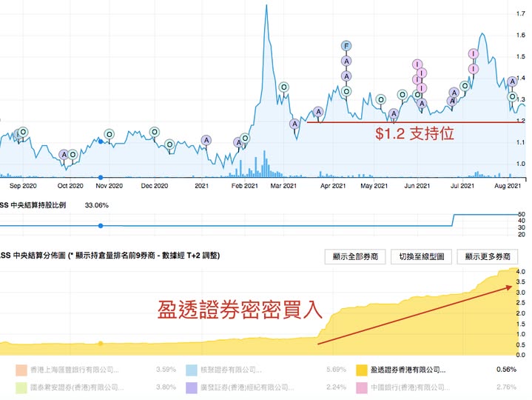Select the O marker at Nov 2020
Screen dimensions: 532x400
tap(110, 135)
